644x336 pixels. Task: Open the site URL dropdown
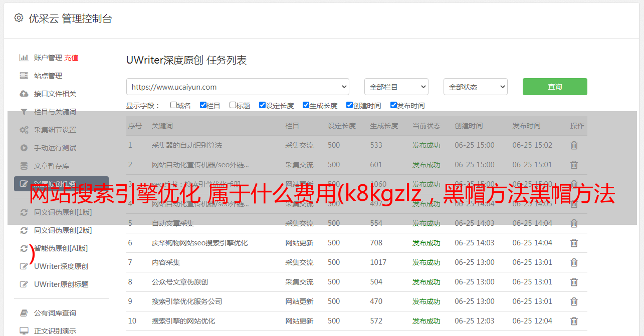coord(238,87)
